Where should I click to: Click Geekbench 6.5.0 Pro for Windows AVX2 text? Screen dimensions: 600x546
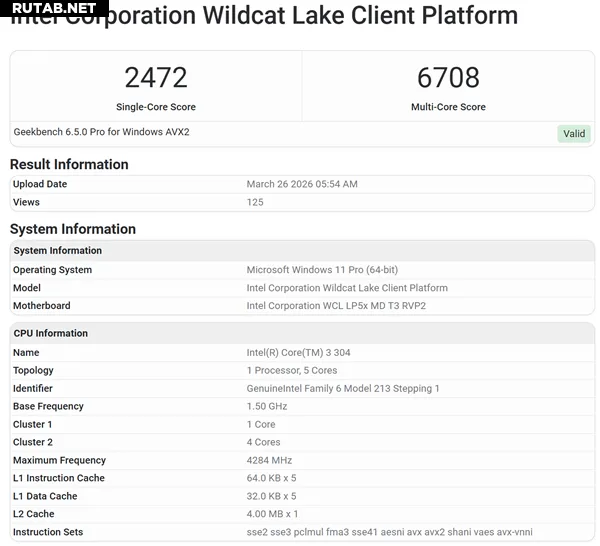(x=102, y=132)
